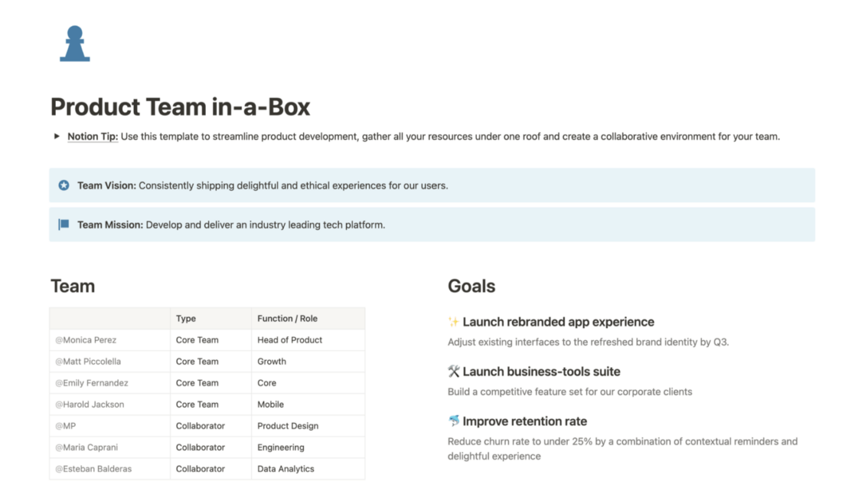Open the @MP mention
This screenshot has height=488, width=868.
coord(66,426)
